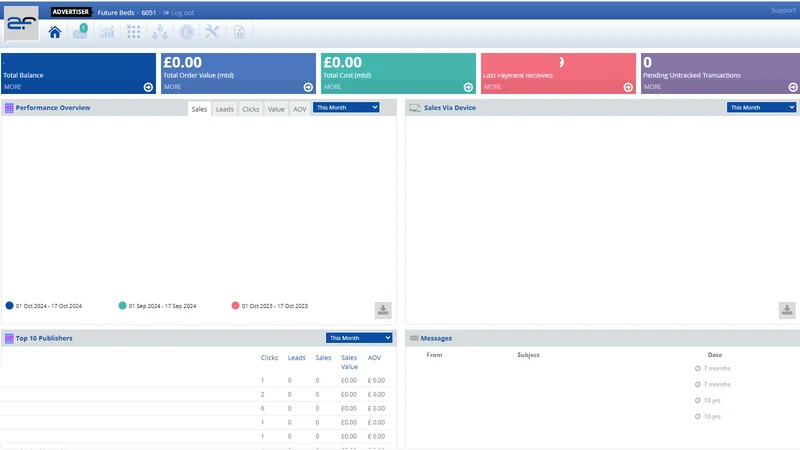Screen dimensions: 800x450
Task: Click the account number 6051
Action: pos(148,13)
